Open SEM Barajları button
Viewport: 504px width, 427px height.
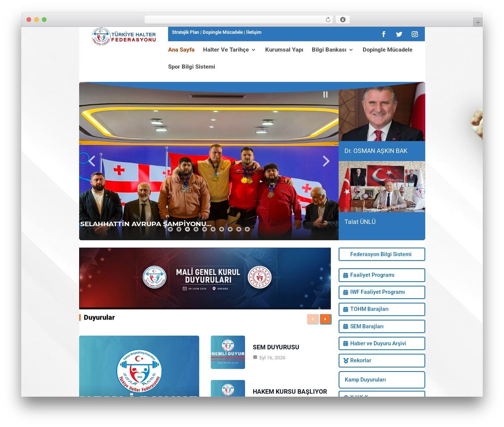pyautogui.click(x=382, y=327)
